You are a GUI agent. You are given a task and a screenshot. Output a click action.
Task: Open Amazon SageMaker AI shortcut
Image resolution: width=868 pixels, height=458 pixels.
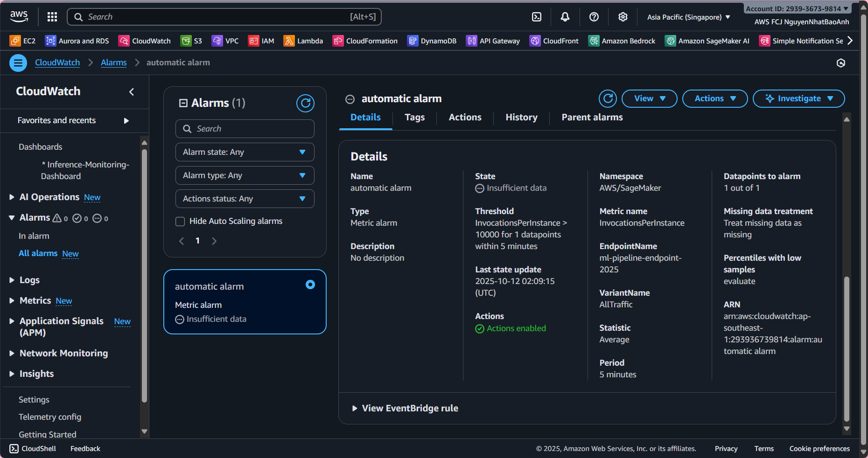(707, 41)
